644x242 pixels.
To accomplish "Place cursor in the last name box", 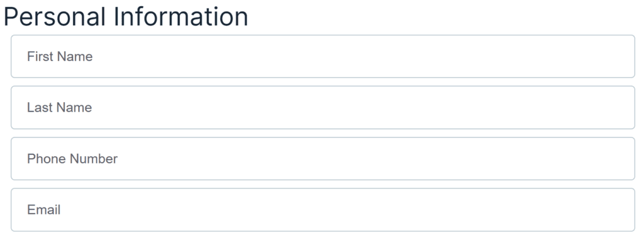I will tap(323, 107).
